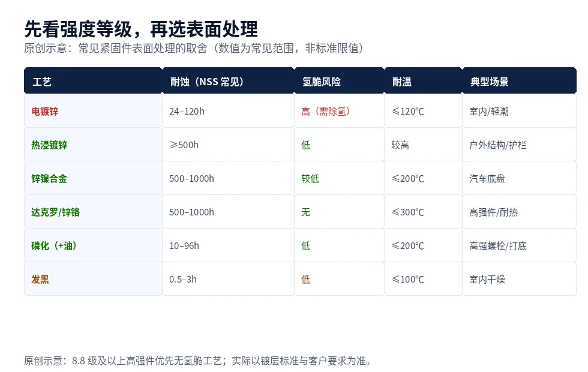This screenshot has width=588, height=372.
Task: Select the 锌镍合金 process cell
Action: tap(93, 178)
